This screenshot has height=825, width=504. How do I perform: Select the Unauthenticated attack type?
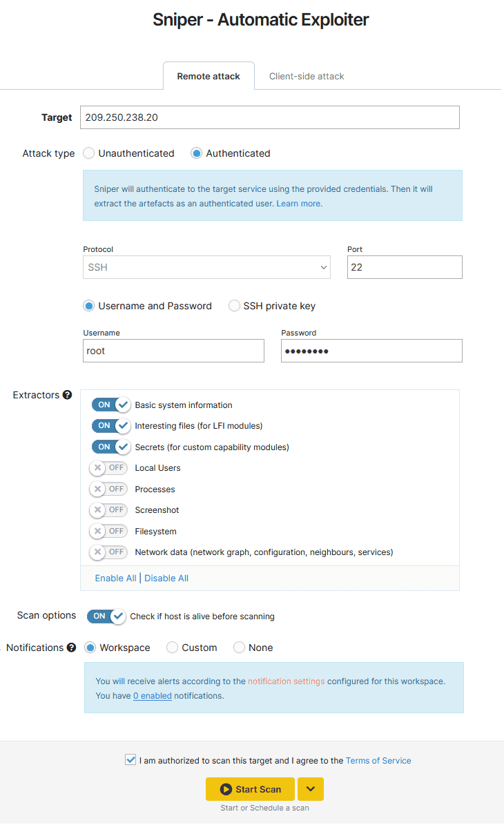88,153
